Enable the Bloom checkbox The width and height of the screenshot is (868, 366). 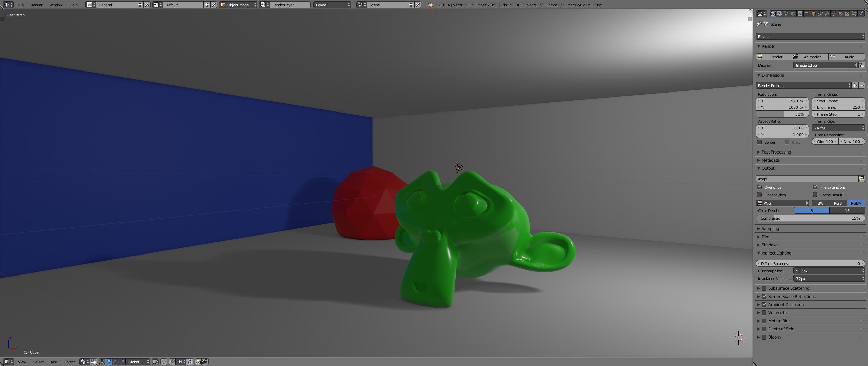click(764, 337)
